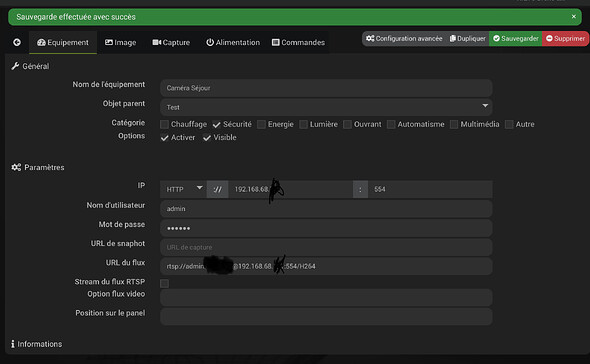
Task: Check the Energie category
Action: pyautogui.click(x=261, y=125)
